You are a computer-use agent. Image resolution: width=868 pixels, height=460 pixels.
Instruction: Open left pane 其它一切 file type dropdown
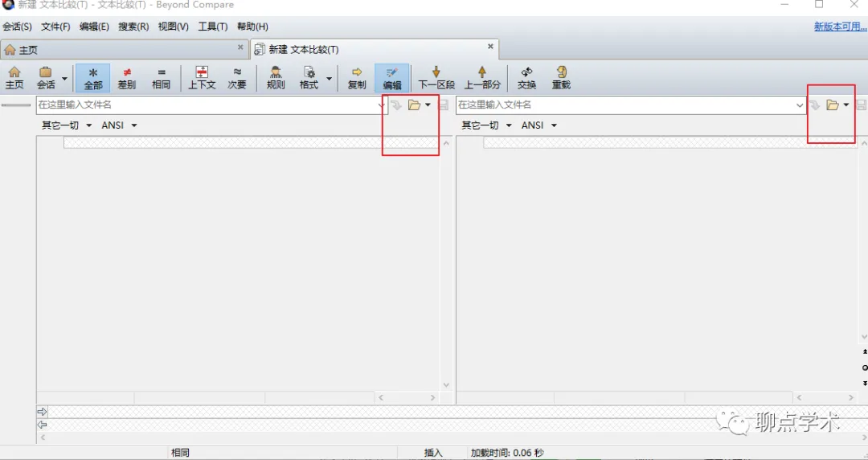67,125
